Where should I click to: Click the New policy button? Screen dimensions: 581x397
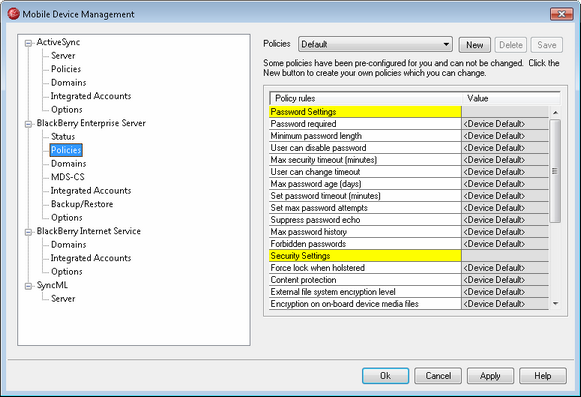pyautogui.click(x=474, y=45)
